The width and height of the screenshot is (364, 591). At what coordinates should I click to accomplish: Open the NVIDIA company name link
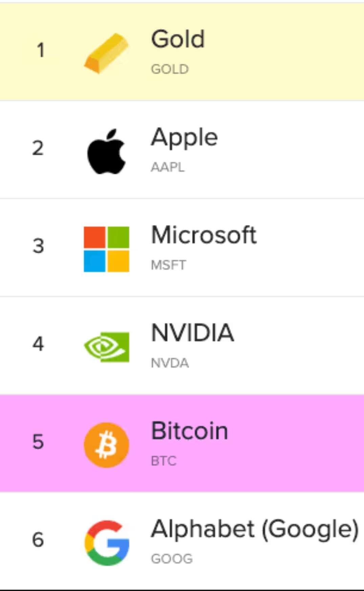[x=192, y=333]
